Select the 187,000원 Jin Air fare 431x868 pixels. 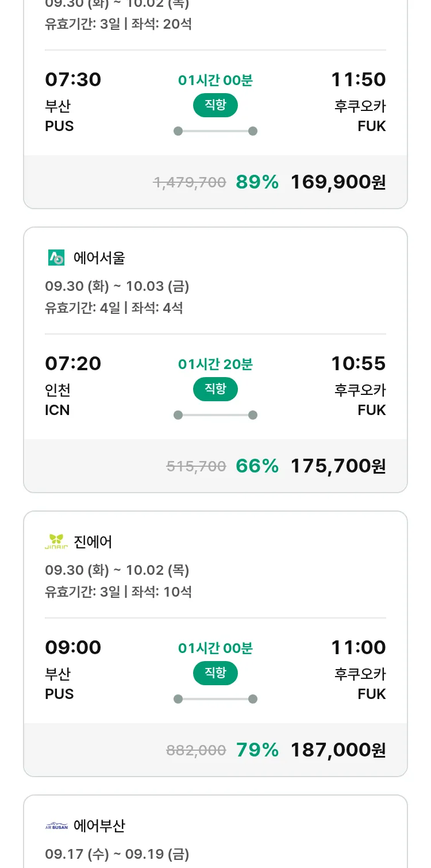pos(338,750)
